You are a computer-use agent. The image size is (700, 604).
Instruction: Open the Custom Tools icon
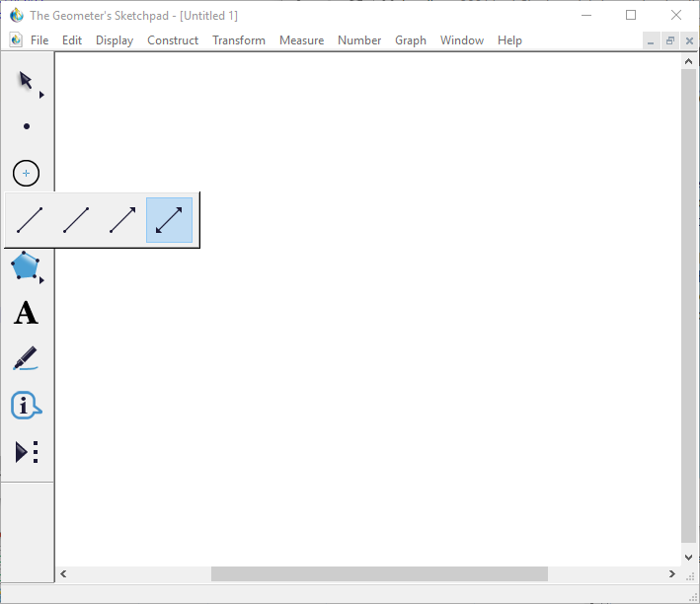(x=27, y=452)
